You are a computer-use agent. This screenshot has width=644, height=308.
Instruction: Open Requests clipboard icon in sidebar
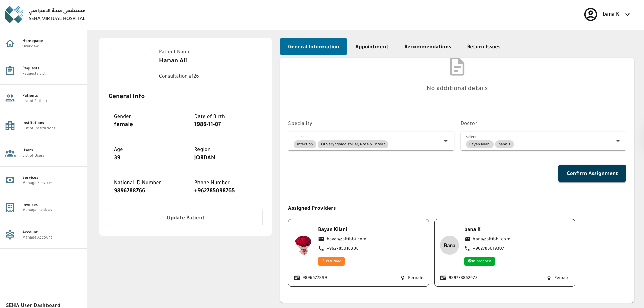[x=10, y=71]
